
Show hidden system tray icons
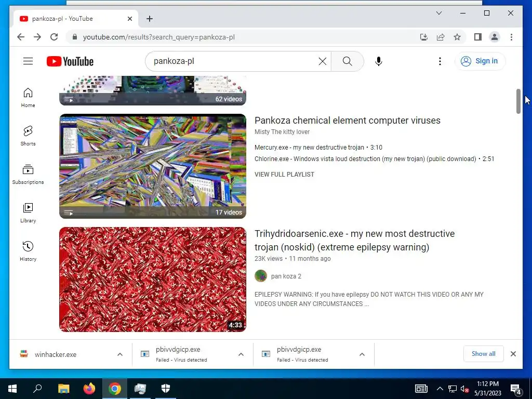click(x=440, y=389)
